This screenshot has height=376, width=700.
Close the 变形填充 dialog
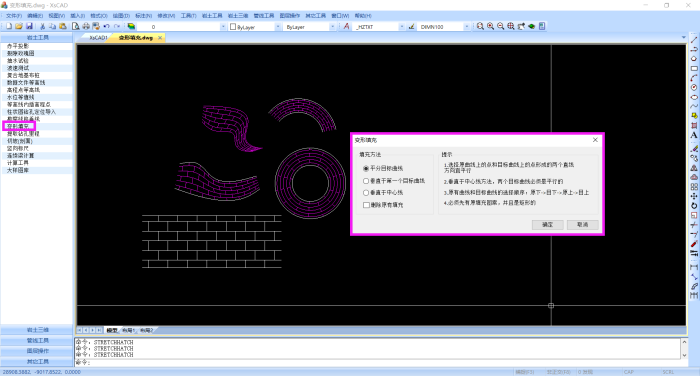pyautogui.click(x=595, y=140)
